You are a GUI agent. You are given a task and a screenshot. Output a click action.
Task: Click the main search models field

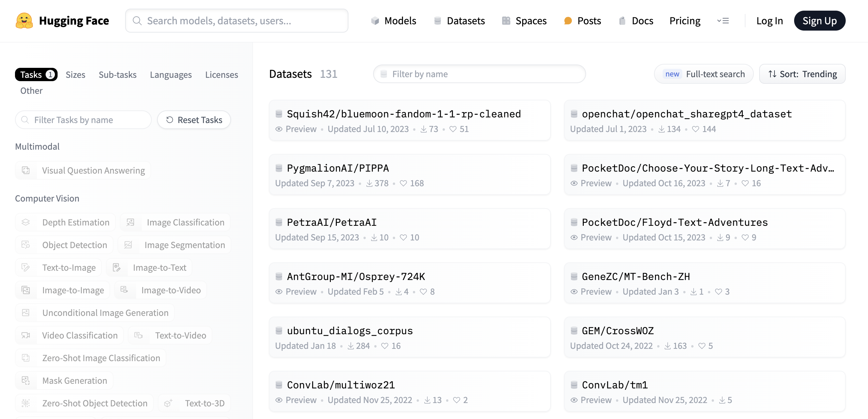[237, 21]
